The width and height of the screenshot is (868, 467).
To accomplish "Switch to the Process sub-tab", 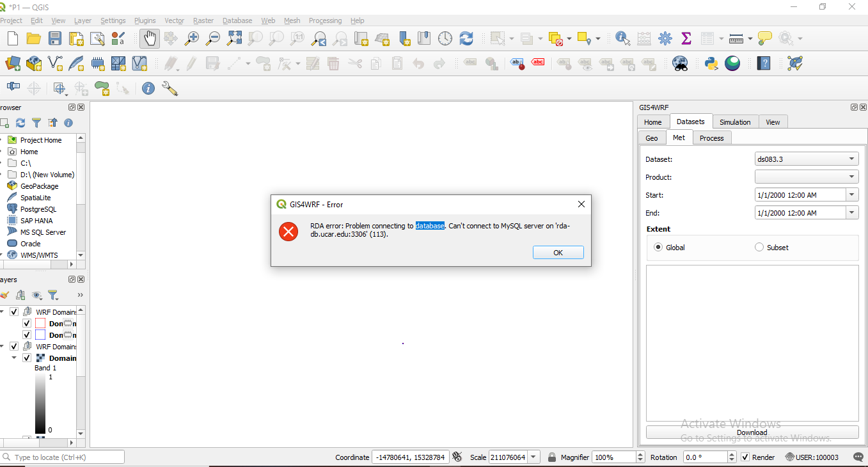I will pos(711,138).
